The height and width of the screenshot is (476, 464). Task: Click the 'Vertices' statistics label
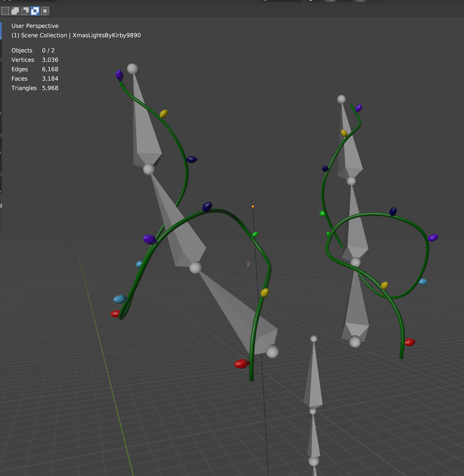(23, 60)
